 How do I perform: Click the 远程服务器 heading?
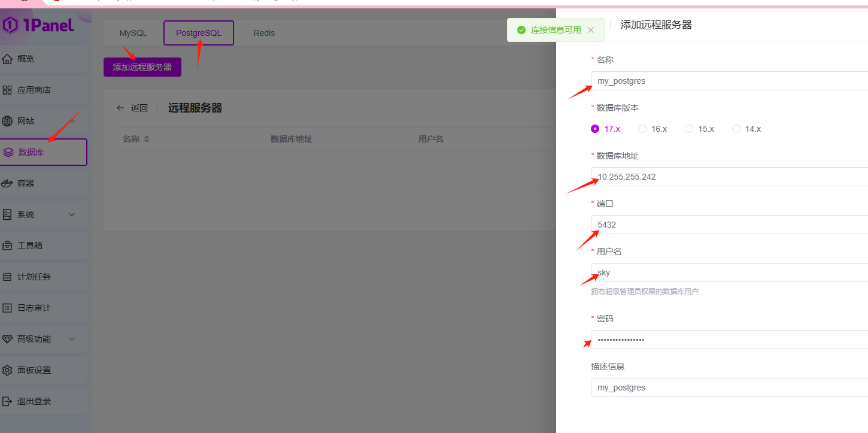pyautogui.click(x=195, y=108)
